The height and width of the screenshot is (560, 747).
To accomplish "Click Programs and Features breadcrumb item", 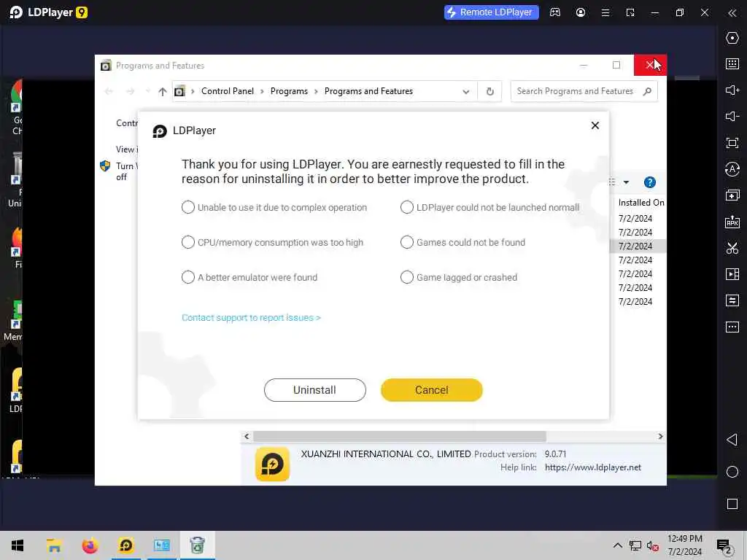I will point(368,91).
